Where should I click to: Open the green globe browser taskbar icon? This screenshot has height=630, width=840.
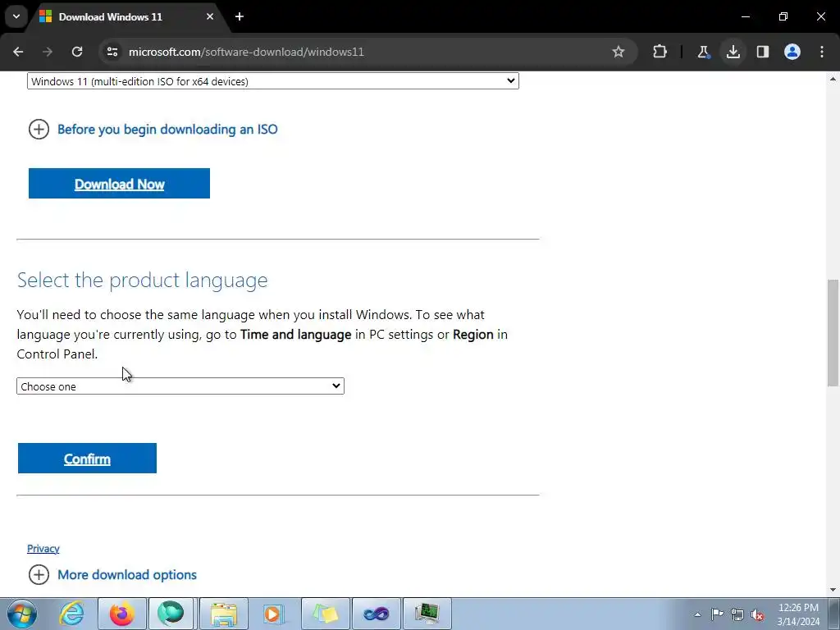click(x=171, y=614)
